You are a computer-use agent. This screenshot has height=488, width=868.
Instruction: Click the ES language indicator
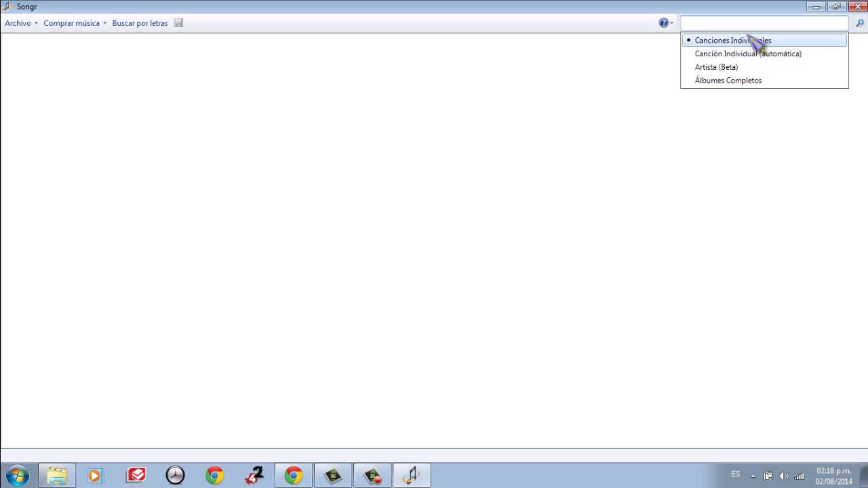736,474
